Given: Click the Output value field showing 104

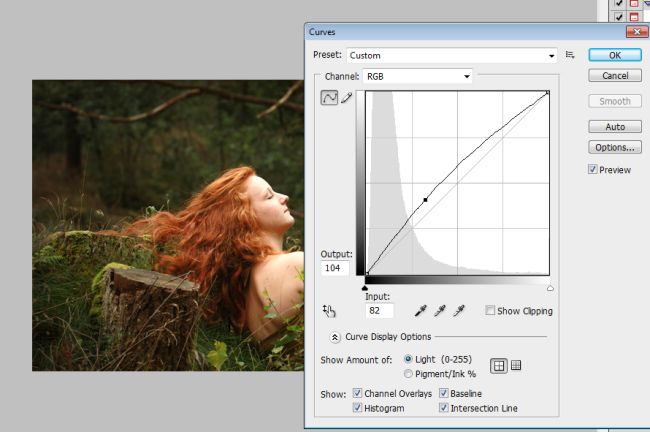Looking at the screenshot, I should pos(335,268).
